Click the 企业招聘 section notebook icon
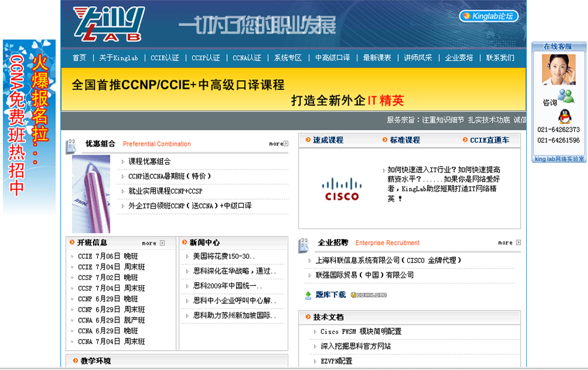 304,245
